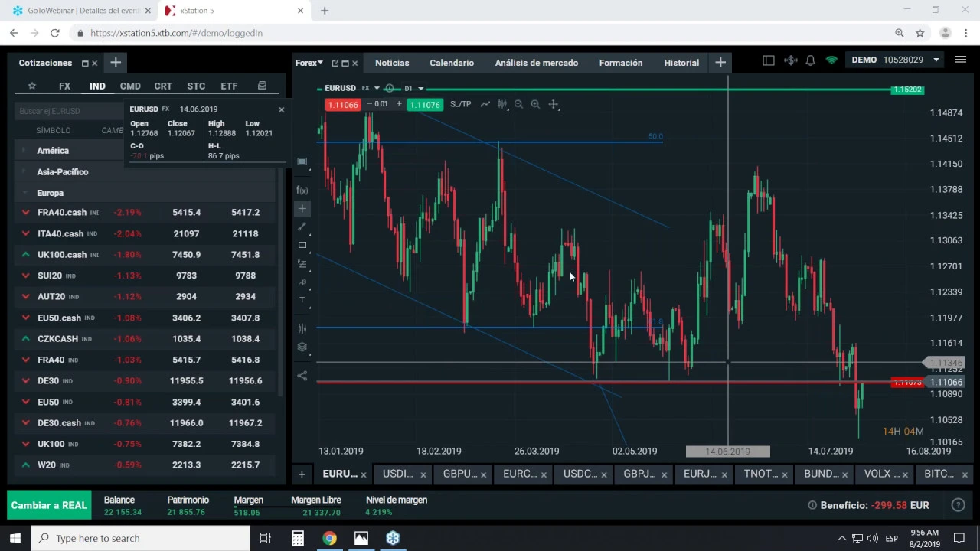Click the red sell price 1.11066 button
Viewport: 980px width, 551px height.
[342, 104]
